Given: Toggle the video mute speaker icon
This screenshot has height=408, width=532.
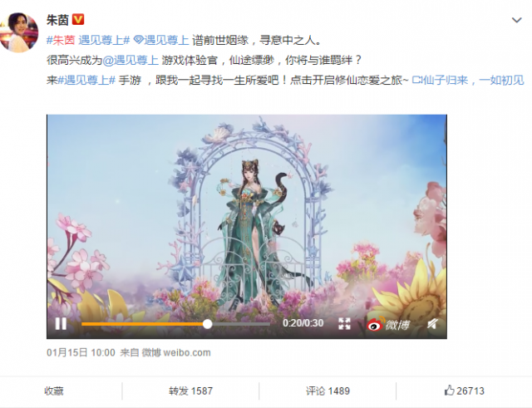Looking at the screenshot, I should [x=432, y=324].
